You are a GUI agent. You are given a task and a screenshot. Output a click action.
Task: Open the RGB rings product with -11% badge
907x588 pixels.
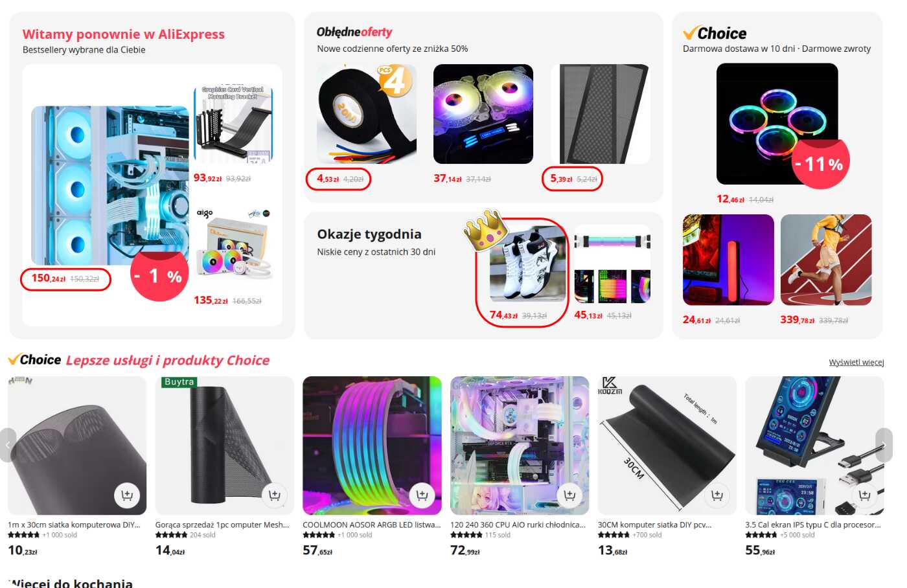(x=777, y=124)
